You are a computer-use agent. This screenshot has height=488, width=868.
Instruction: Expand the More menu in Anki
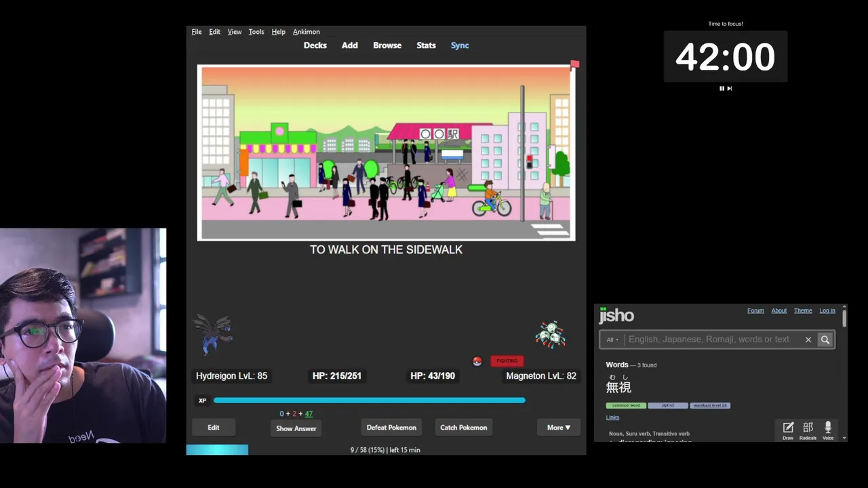[559, 428]
